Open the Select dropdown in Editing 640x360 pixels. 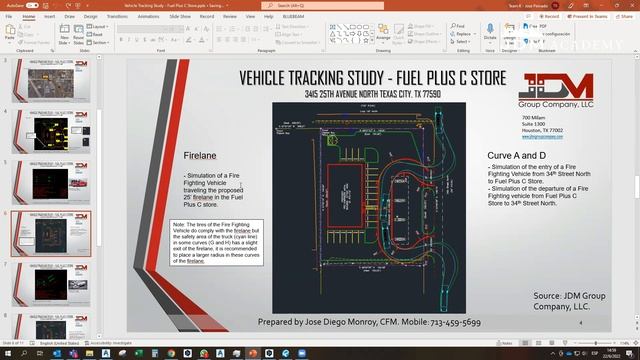(460, 42)
